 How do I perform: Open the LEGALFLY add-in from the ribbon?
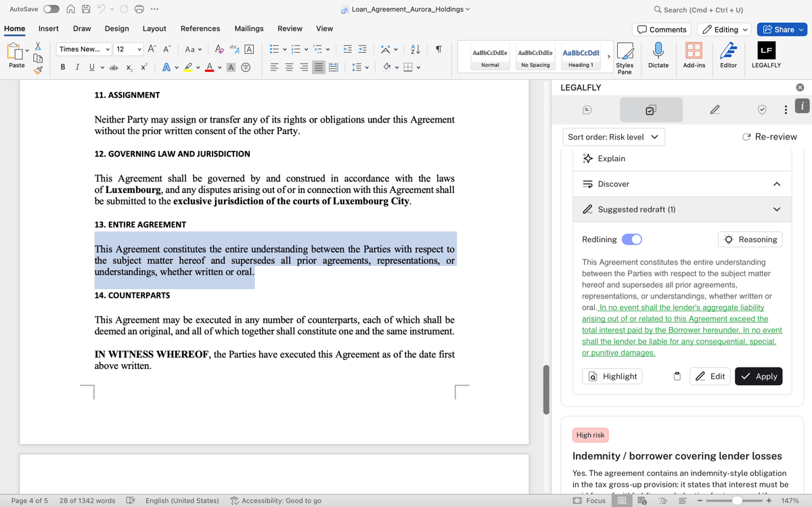point(766,55)
